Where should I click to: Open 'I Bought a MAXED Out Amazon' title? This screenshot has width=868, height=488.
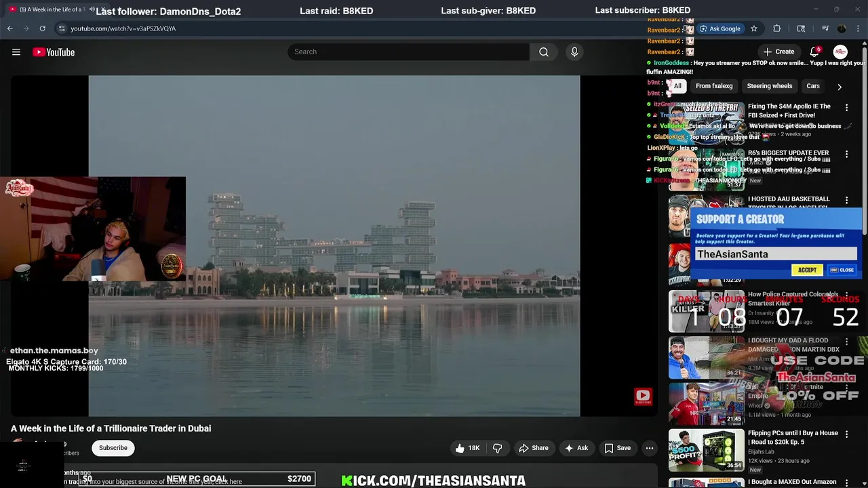point(792,482)
